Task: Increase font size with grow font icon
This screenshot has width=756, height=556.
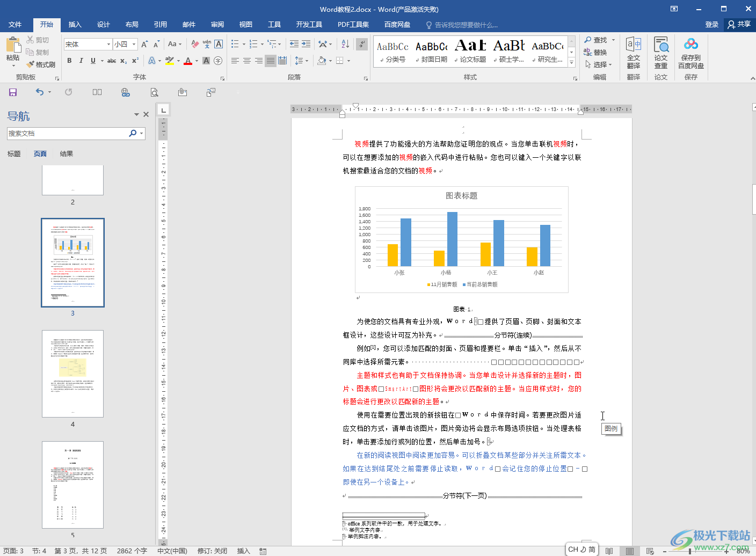Action: (x=144, y=44)
